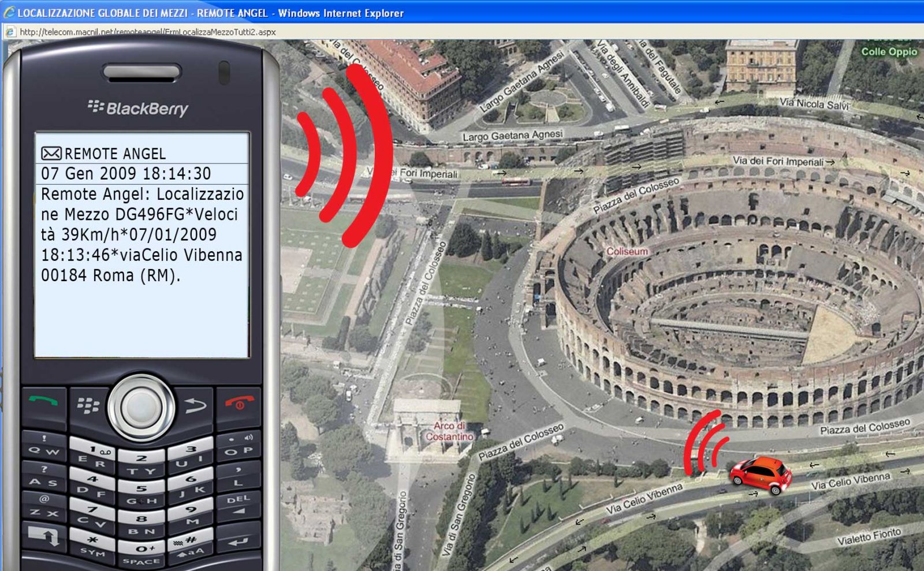Click the Via degli Annibaldi street label
Viewport: 924px width, 571px height.
[623, 74]
